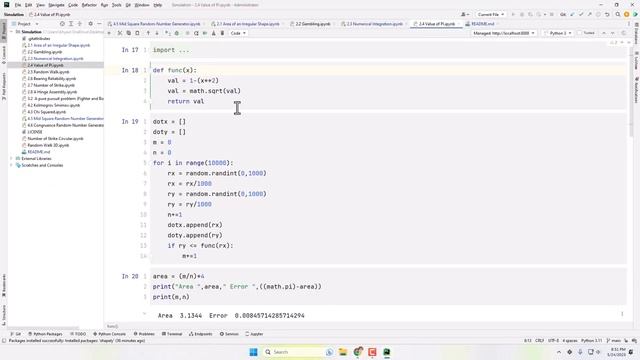This screenshot has height=360, width=640.
Task: Open the Python 3 kernel dropdown
Action: click(559, 33)
